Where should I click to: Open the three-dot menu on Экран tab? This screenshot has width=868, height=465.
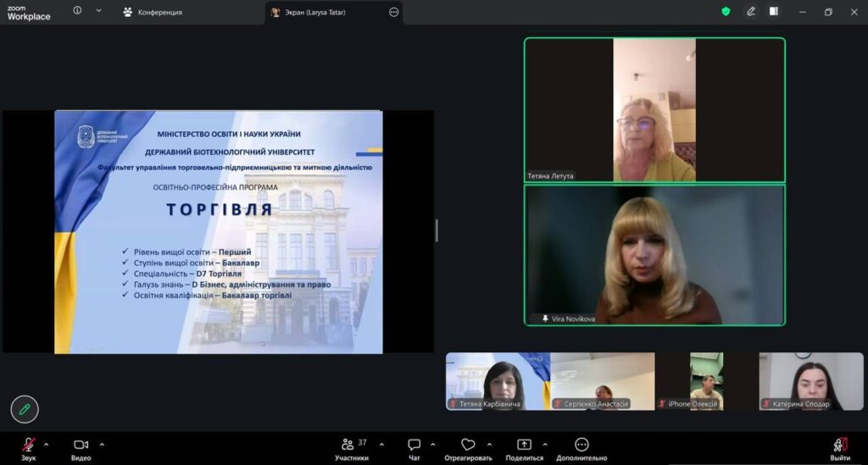tap(393, 13)
